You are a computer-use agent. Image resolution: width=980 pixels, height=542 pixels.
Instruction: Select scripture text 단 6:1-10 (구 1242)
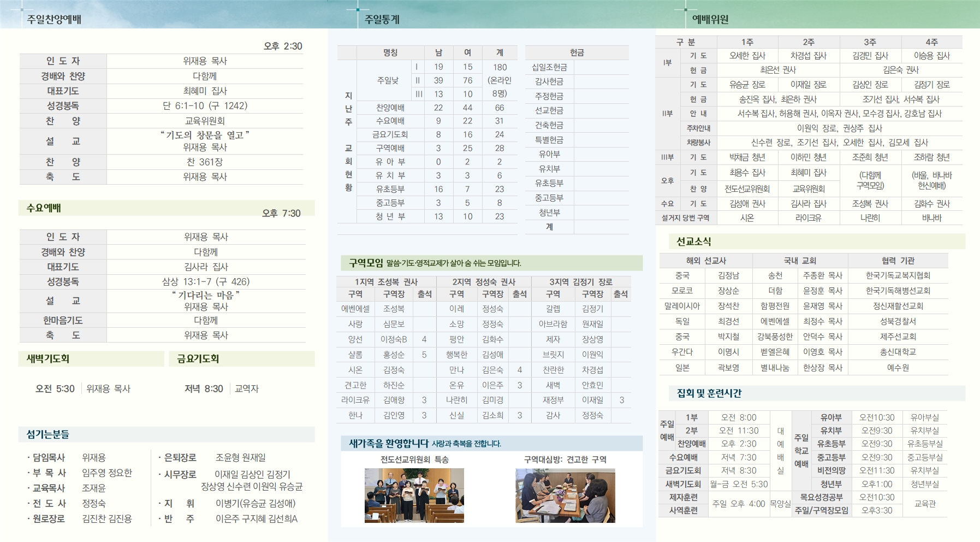[x=205, y=105]
